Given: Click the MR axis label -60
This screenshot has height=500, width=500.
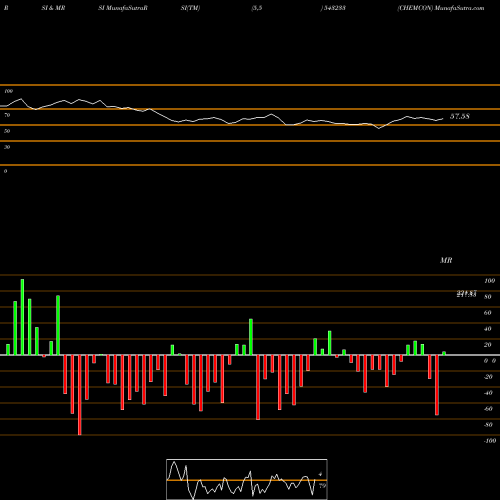Looking at the screenshot, I should click(x=488, y=409).
